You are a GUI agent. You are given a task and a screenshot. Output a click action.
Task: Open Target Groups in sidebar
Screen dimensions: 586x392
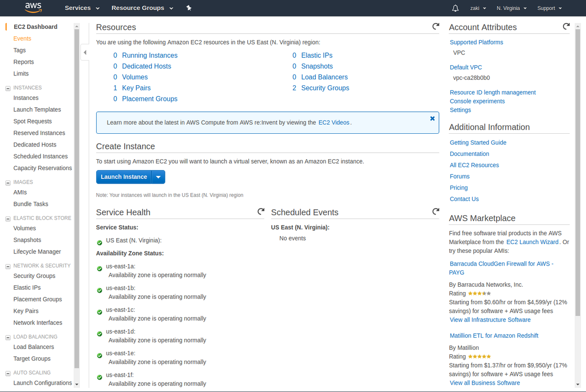(x=32, y=358)
